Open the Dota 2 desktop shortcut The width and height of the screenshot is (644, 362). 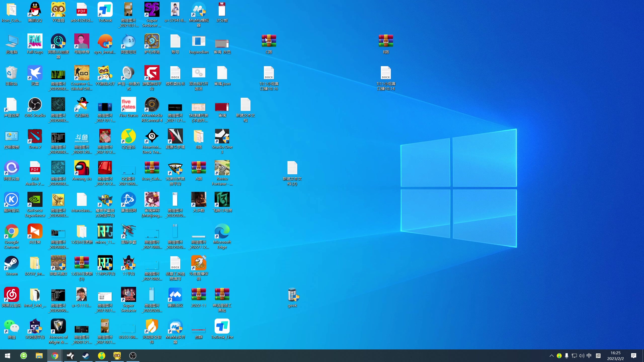coord(35,139)
